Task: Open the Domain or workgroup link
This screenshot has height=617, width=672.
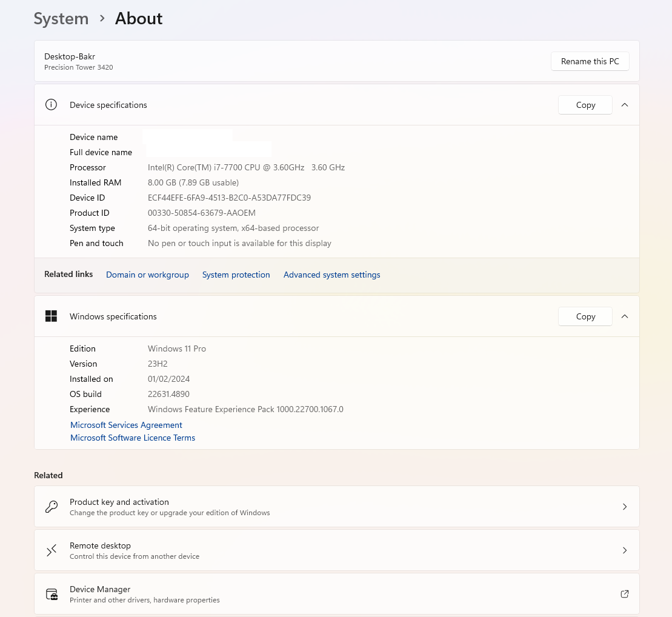Action: click(147, 275)
